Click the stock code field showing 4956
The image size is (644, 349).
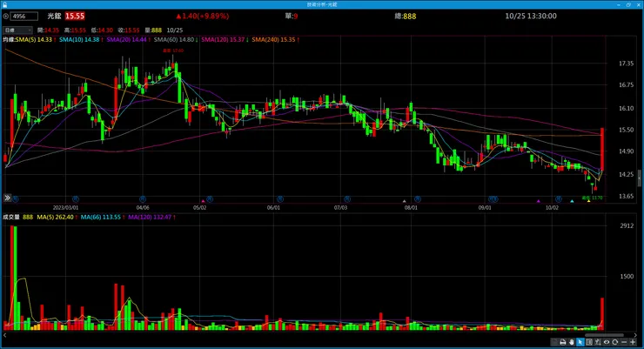(x=24, y=17)
